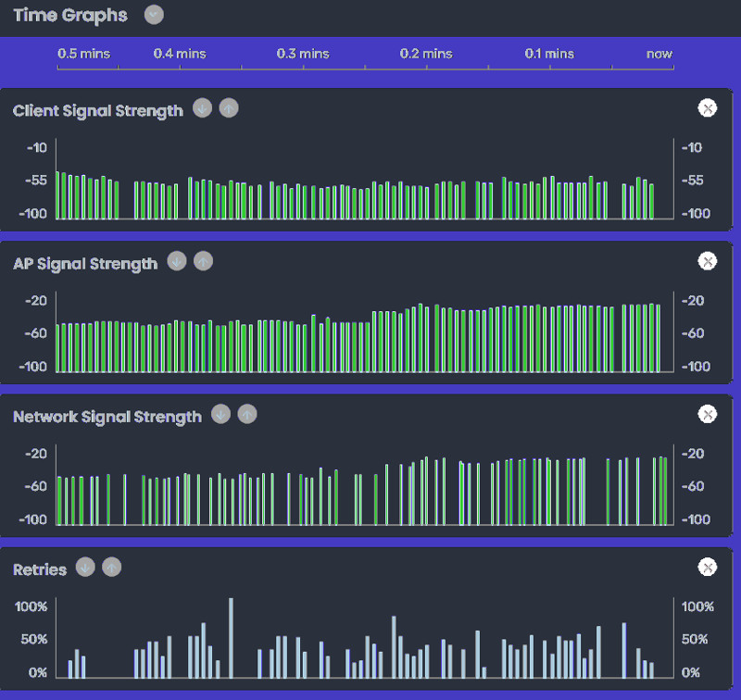Image resolution: width=741 pixels, height=700 pixels.
Task: Click the 0.4 mins timeline label
Action: [180, 54]
